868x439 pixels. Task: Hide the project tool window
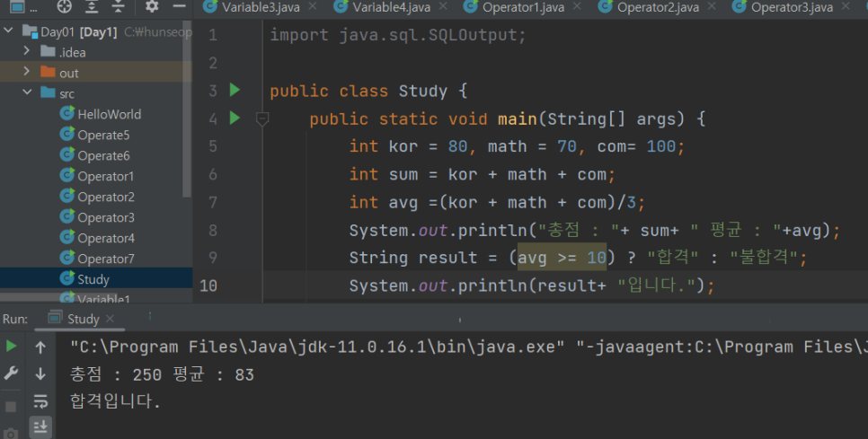(179, 6)
